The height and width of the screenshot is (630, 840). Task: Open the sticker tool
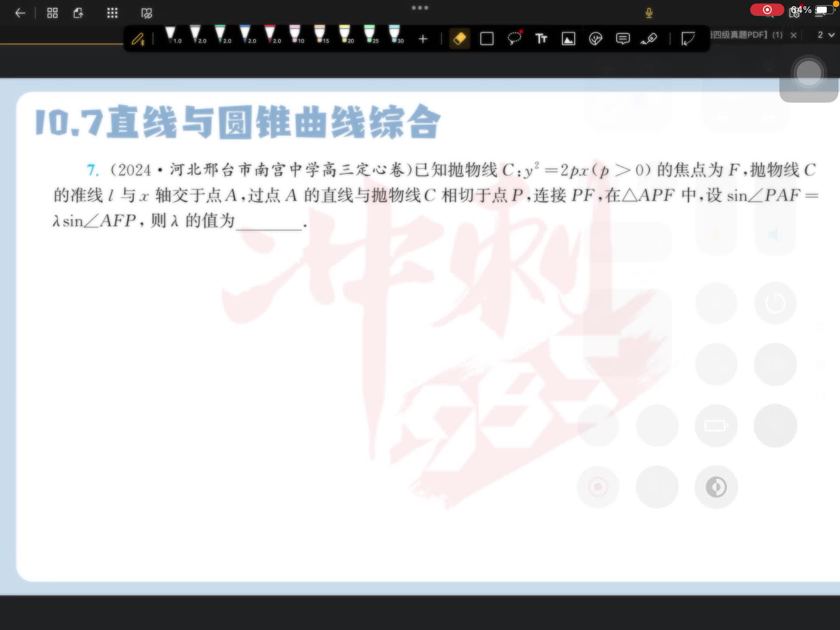point(595,39)
